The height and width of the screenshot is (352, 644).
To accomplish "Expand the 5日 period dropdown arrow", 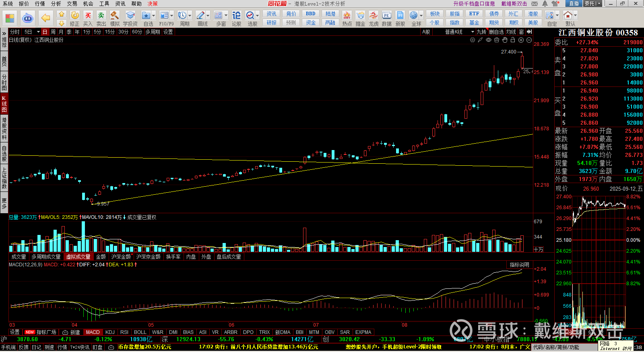I will (x=38, y=32).
